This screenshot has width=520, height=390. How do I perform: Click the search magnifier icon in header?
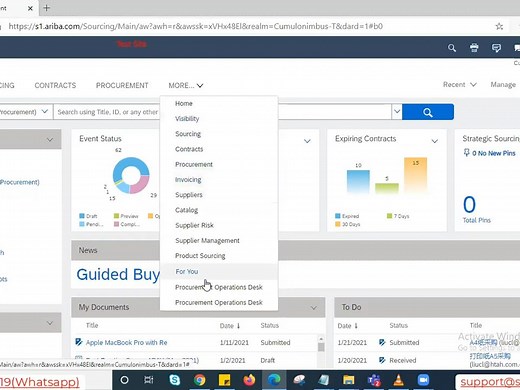452,48
